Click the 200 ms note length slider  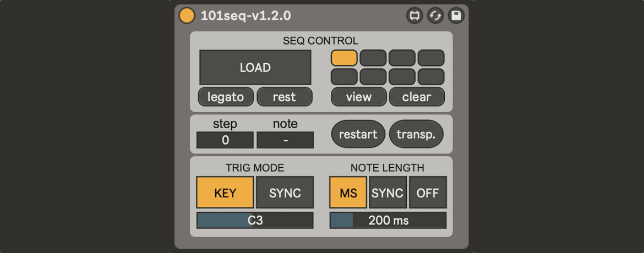click(388, 221)
